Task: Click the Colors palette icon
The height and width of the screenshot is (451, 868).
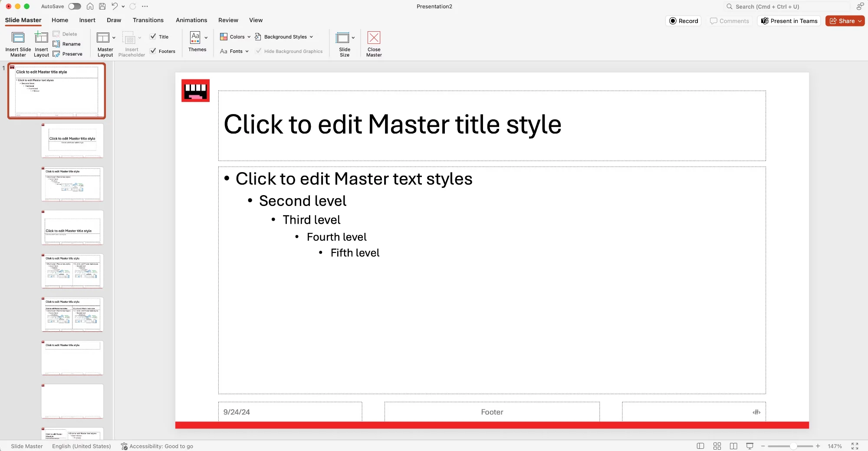Action: coord(224,36)
